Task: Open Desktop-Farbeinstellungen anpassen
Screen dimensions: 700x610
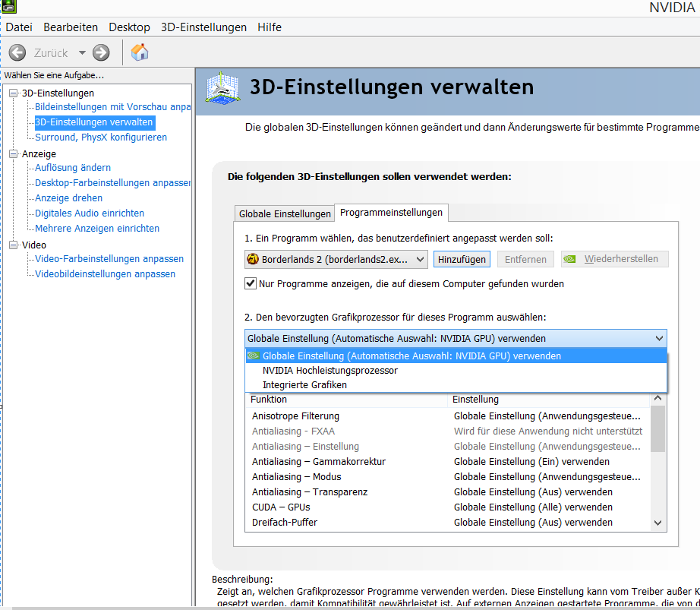Action: [x=112, y=182]
